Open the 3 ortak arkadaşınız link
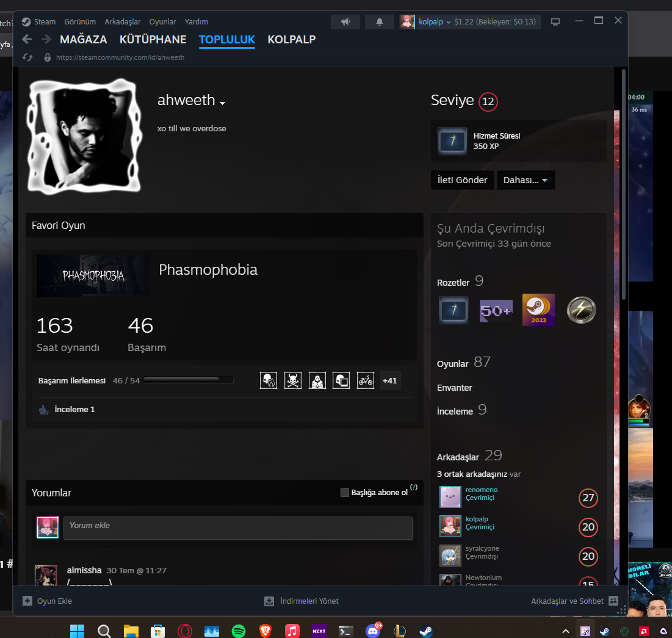672x638 pixels. 472,474
